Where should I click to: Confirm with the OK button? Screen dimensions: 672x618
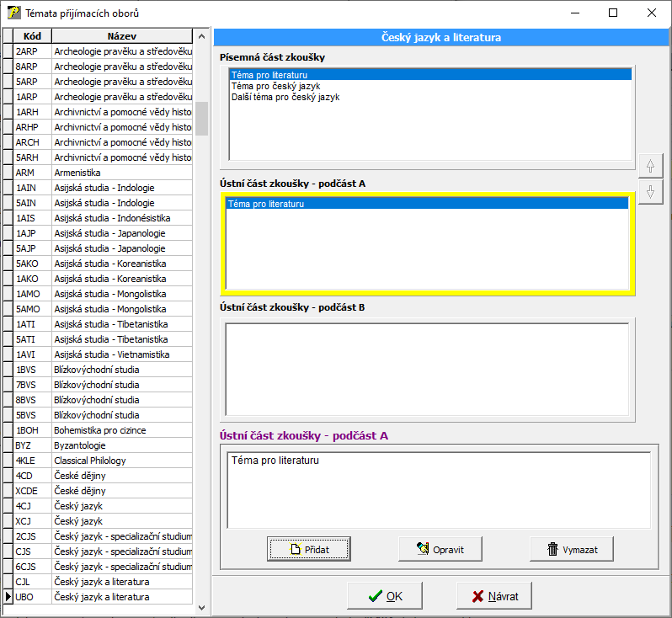point(385,596)
